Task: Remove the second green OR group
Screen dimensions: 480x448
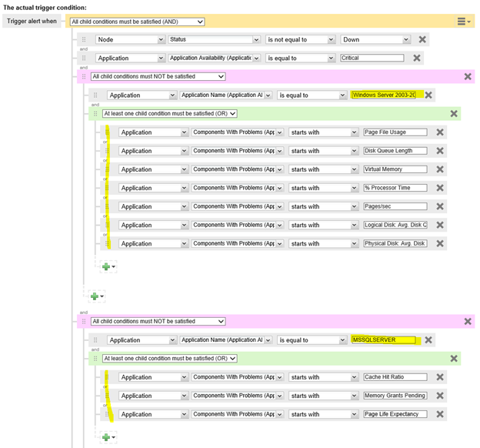Action: click(454, 359)
